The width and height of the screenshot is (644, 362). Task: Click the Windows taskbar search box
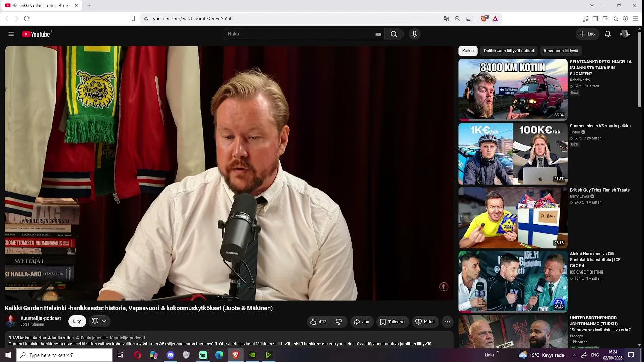tap(64, 355)
